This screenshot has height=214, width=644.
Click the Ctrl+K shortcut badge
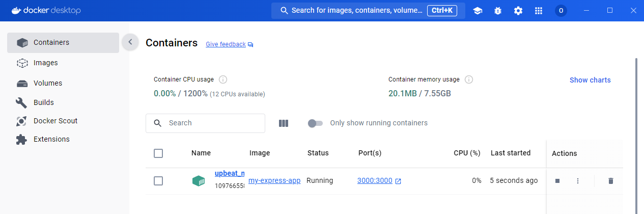442,10
